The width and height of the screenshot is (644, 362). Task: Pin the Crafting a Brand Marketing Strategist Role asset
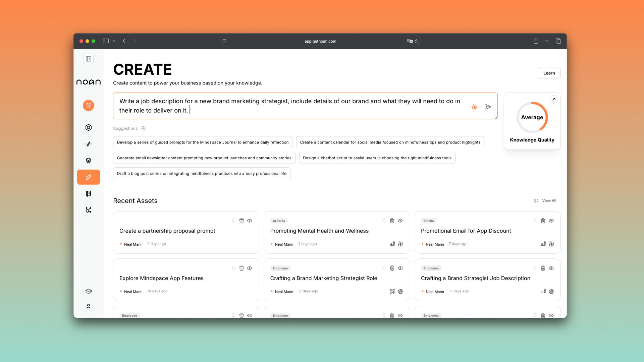click(x=384, y=268)
